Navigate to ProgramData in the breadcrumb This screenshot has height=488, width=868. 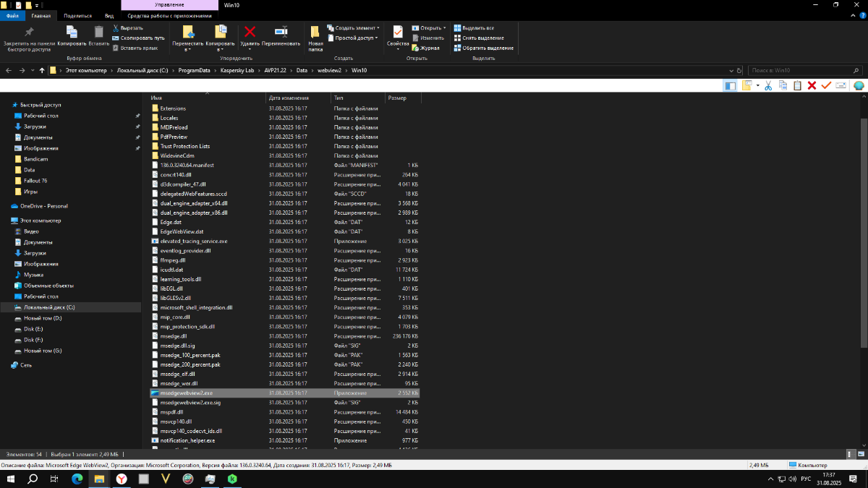[194, 70]
